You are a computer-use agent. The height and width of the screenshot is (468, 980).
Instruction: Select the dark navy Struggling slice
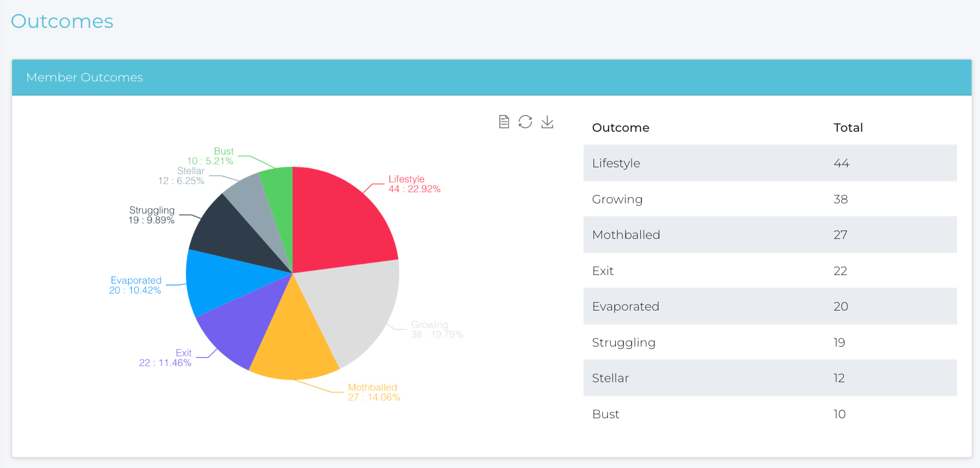[x=230, y=235]
